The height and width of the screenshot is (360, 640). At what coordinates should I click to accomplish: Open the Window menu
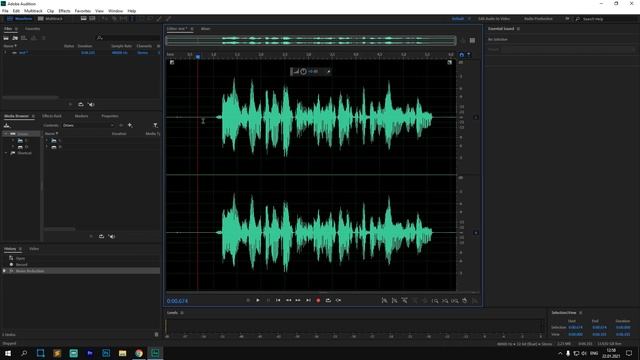pyautogui.click(x=116, y=11)
